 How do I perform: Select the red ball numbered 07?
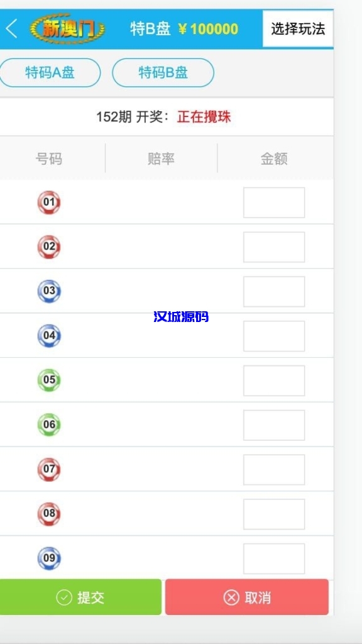point(50,469)
